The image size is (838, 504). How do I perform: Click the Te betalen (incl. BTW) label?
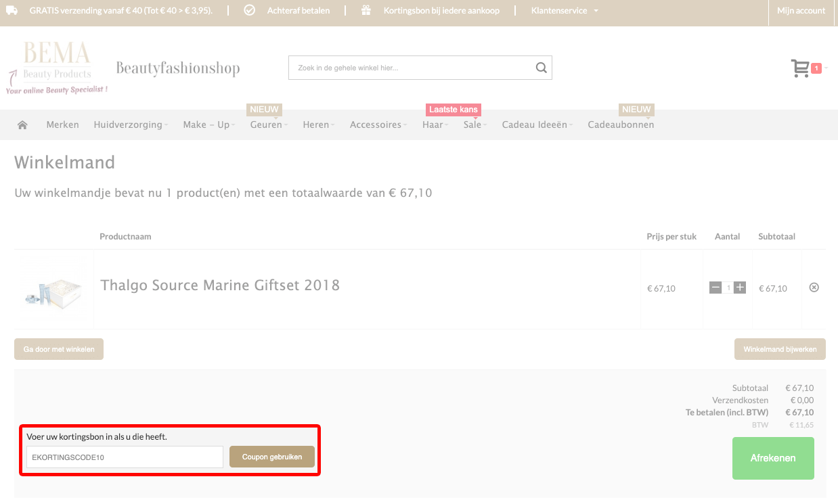click(727, 412)
